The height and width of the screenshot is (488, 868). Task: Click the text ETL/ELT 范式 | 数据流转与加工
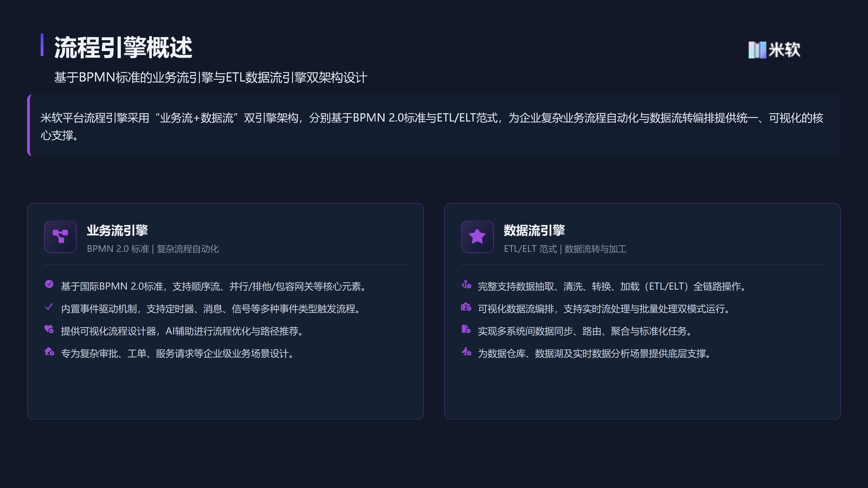pos(565,249)
